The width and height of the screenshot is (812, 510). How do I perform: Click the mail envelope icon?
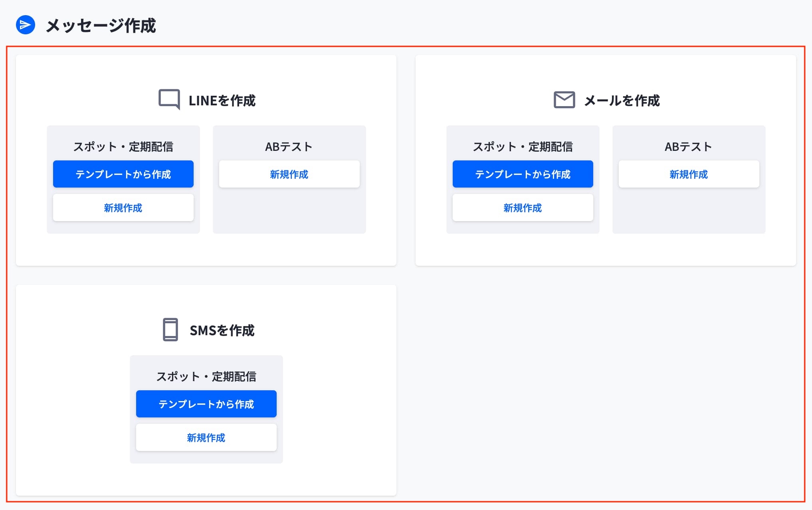(x=564, y=100)
